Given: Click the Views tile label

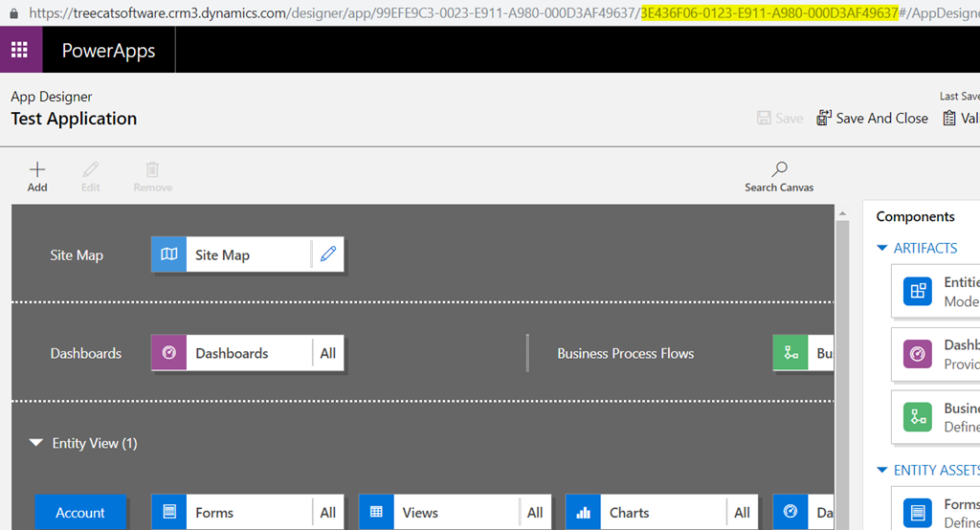Looking at the screenshot, I should [421, 513].
